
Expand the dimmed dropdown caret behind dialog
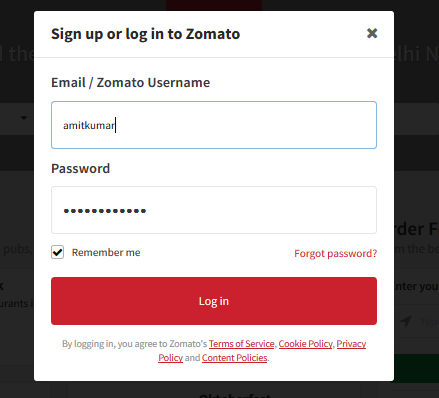[24, 118]
